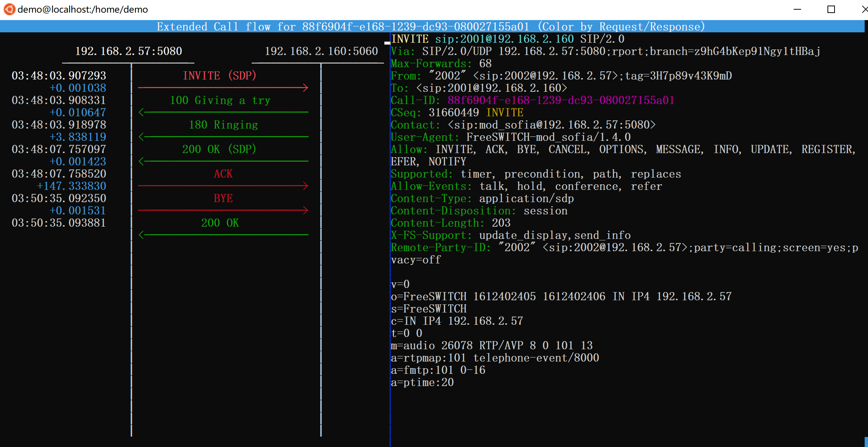
Task: Click the +147.333830 time delta
Action: [71, 186]
